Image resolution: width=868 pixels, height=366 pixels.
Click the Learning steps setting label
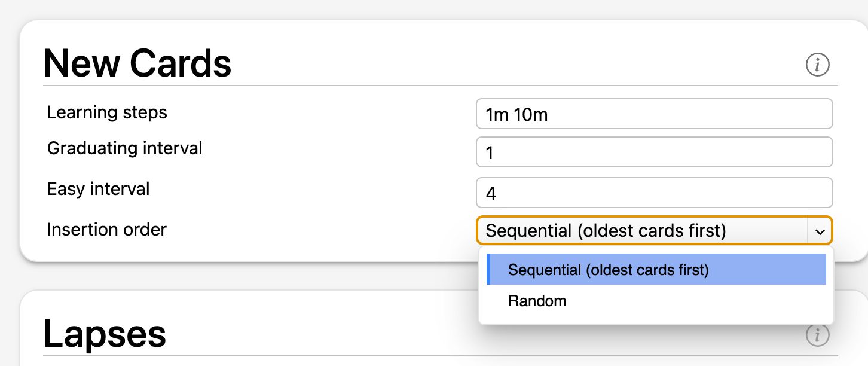tap(107, 112)
